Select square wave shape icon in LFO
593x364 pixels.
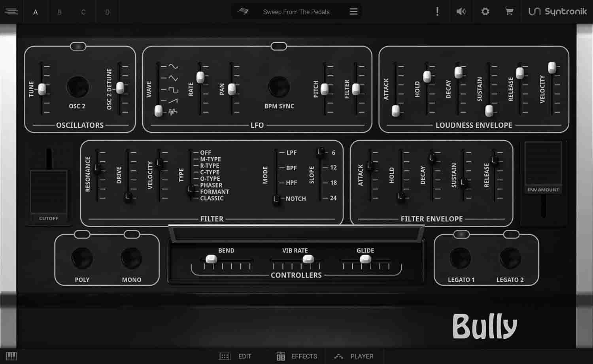[x=173, y=90]
